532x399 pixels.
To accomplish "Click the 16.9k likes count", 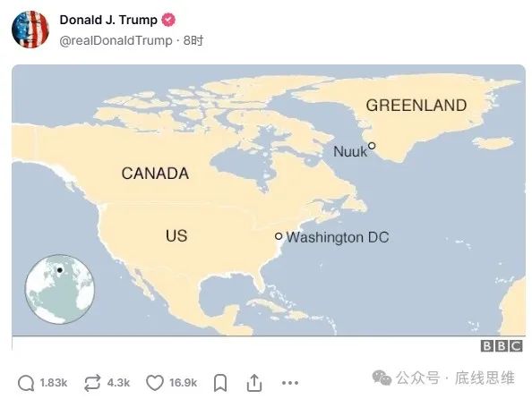I will tap(184, 383).
